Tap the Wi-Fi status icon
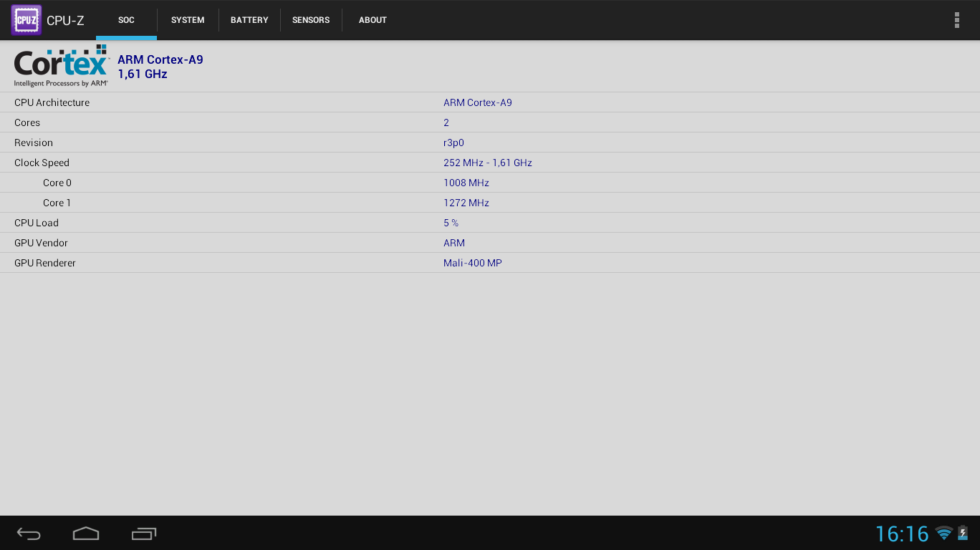 (x=943, y=533)
